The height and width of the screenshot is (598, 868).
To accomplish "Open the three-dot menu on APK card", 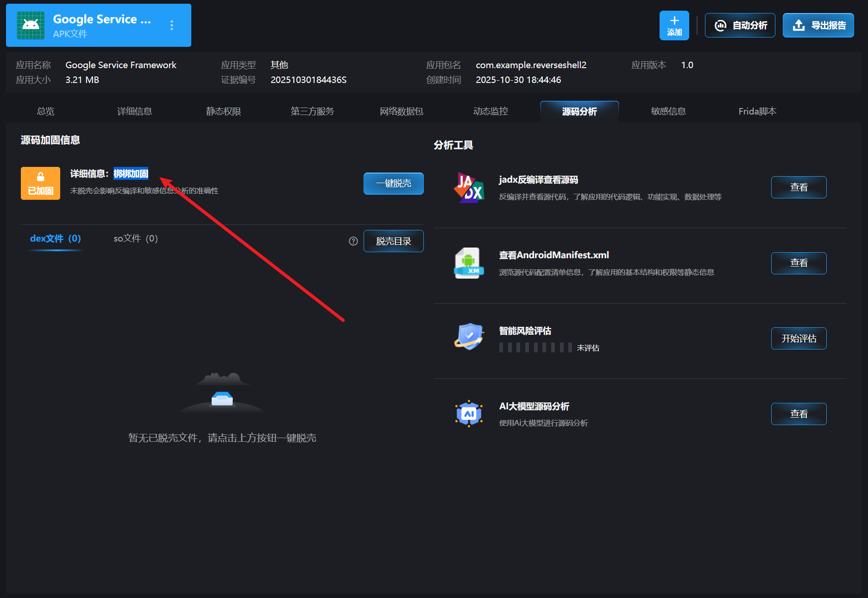I will click(172, 25).
